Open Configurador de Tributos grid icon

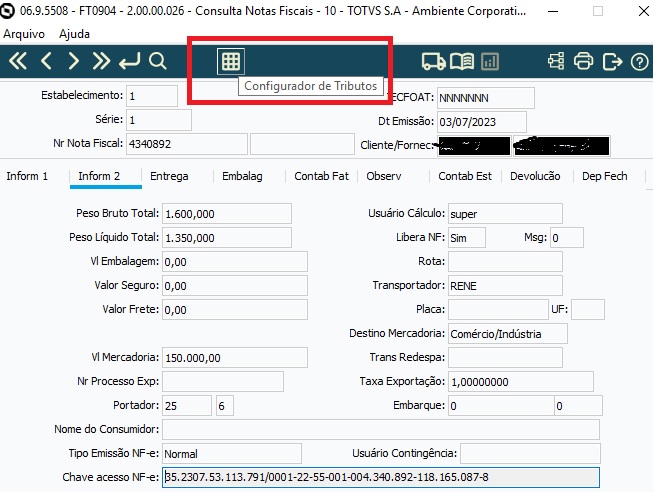pyautogui.click(x=231, y=62)
